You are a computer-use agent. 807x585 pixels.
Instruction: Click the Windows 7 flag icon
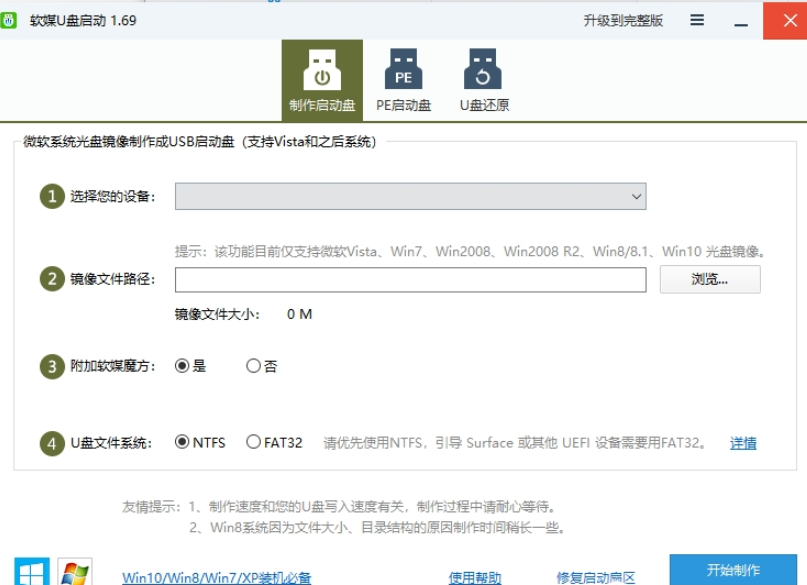click(75, 573)
